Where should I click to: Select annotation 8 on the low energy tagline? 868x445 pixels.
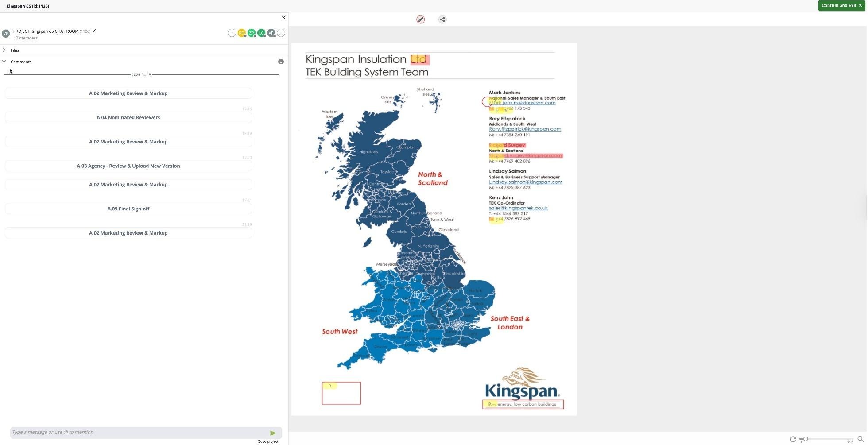pos(523,404)
